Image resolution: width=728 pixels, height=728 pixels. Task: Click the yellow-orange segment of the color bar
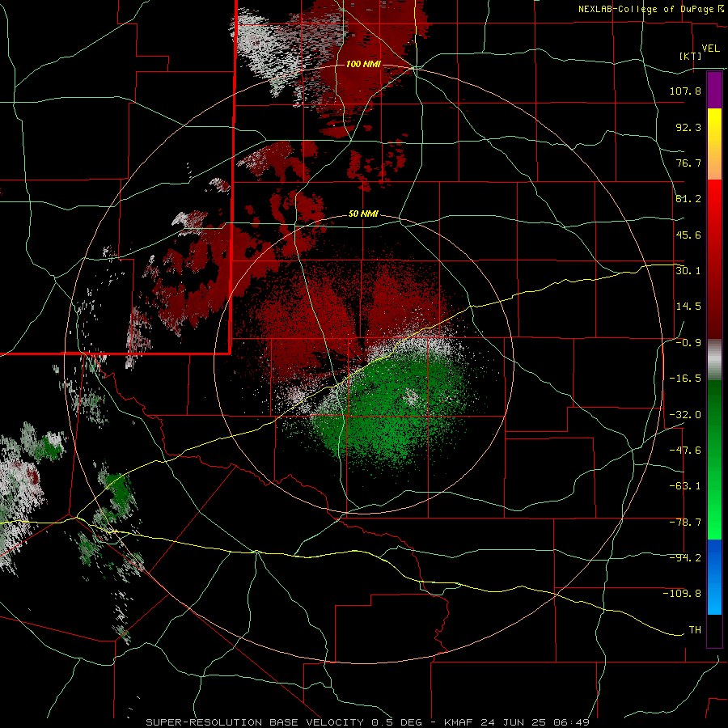pyautogui.click(x=714, y=144)
